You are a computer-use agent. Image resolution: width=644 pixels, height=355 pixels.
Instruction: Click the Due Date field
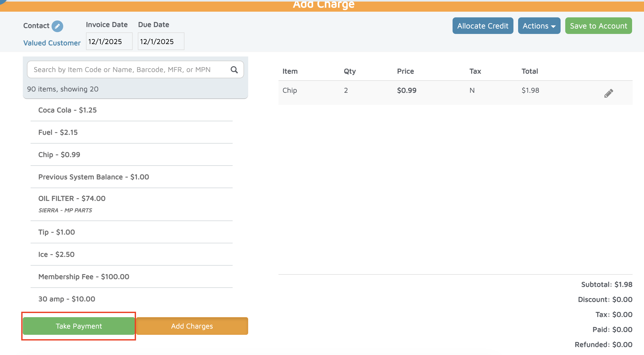161,41
